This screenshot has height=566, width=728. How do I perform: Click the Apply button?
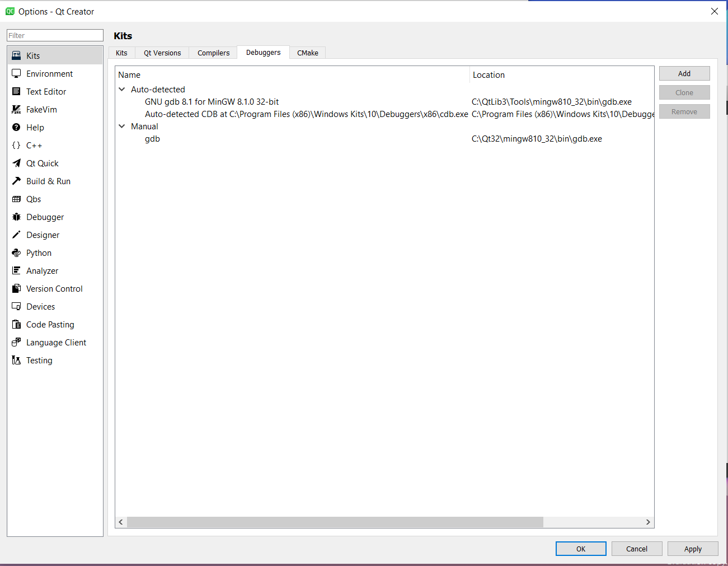pos(693,549)
